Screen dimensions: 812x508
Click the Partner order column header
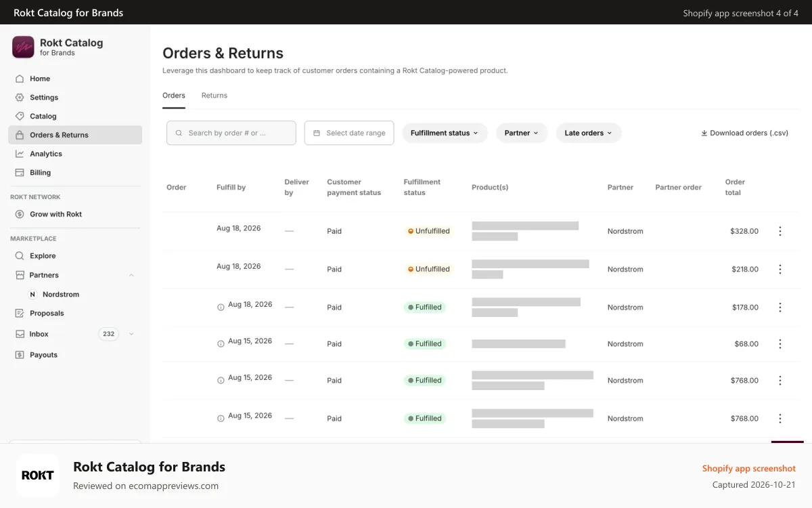pyautogui.click(x=679, y=188)
